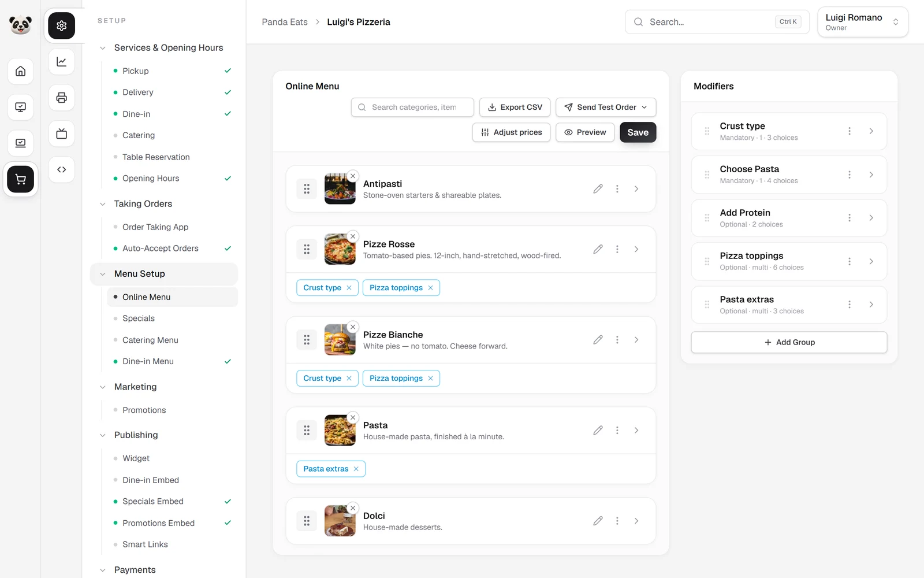The height and width of the screenshot is (578, 924).
Task: Open the Catering Menu item
Action: pyautogui.click(x=150, y=340)
